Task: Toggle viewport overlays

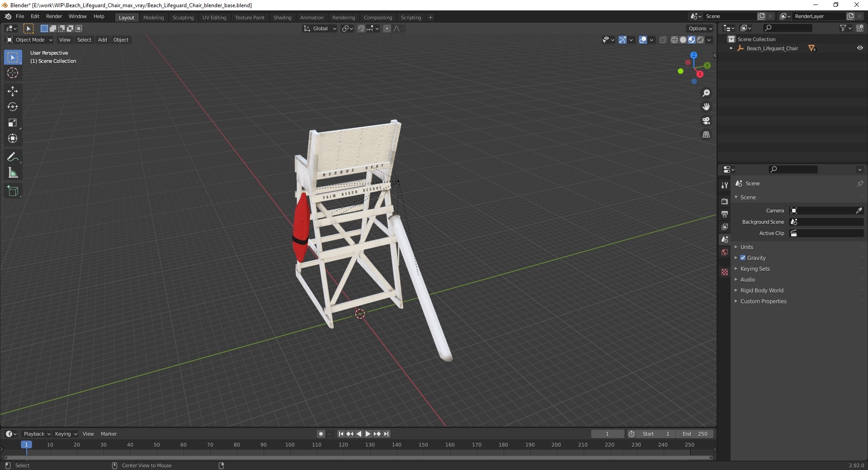Action: tap(643, 40)
